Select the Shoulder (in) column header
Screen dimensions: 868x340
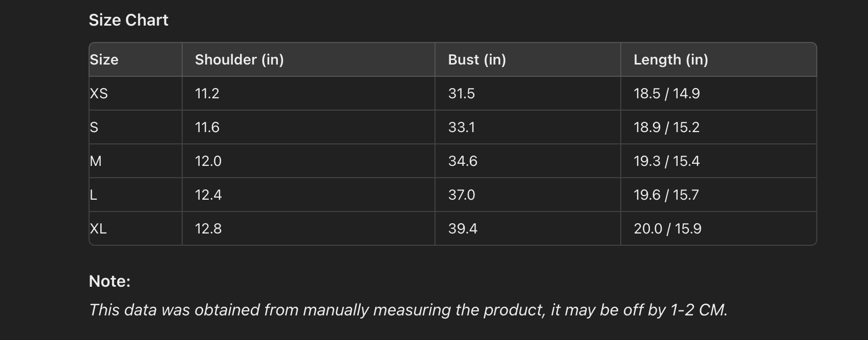(239, 59)
